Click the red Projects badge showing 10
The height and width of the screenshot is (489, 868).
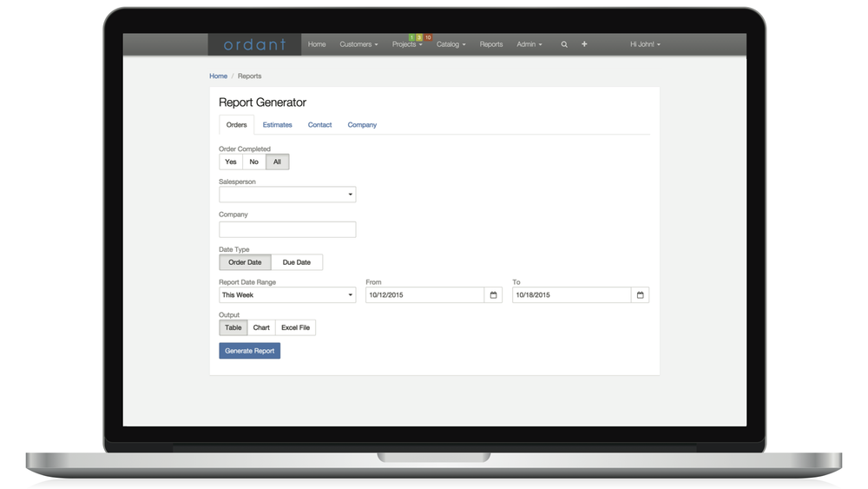coord(428,37)
